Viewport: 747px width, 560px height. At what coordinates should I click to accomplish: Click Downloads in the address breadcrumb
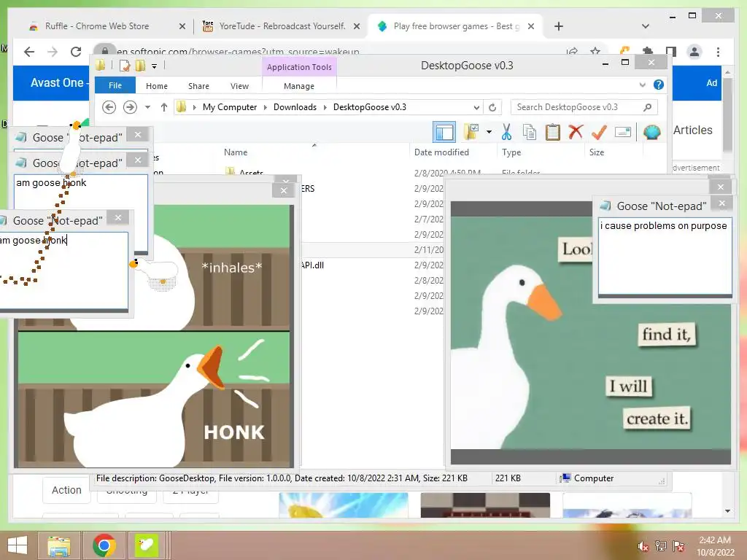pyautogui.click(x=295, y=107)
